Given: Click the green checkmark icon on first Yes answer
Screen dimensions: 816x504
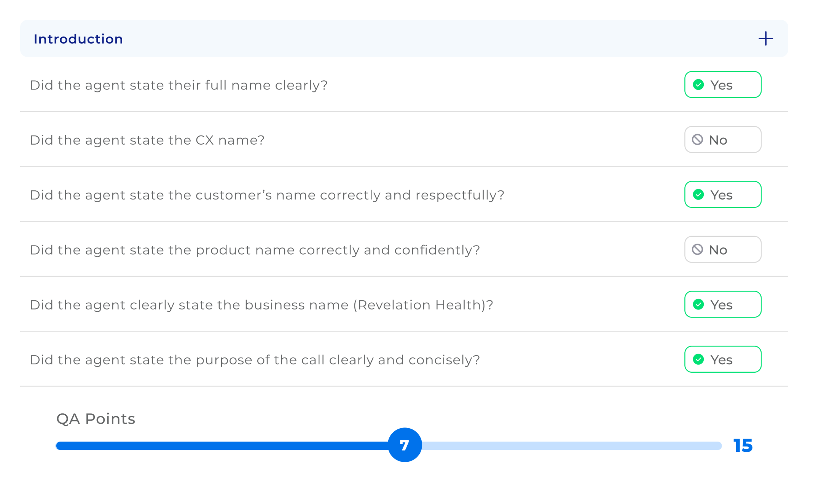Looking at the screenshot, I should (698, 85).
